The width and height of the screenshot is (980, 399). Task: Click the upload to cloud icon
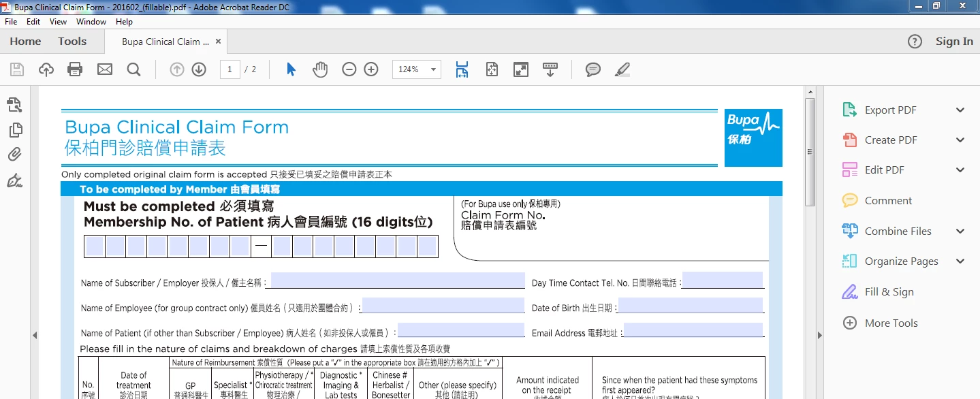pyautogui.click(x=46, y=69)
